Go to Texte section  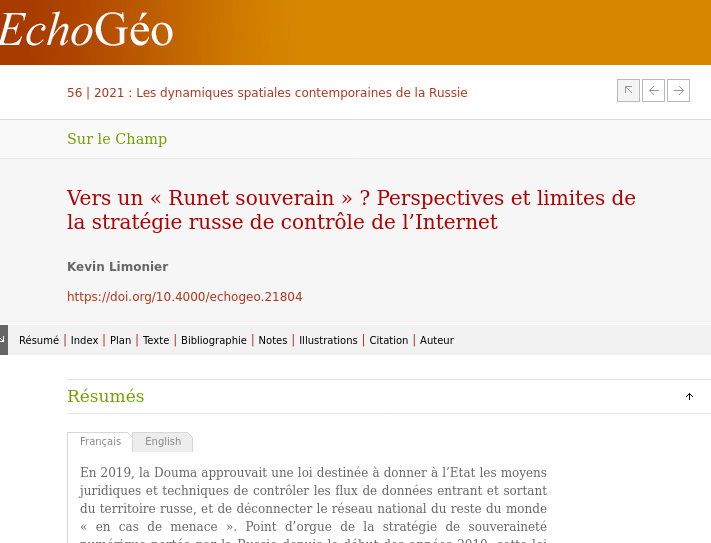pyautogui.click(x=156, y=341)
